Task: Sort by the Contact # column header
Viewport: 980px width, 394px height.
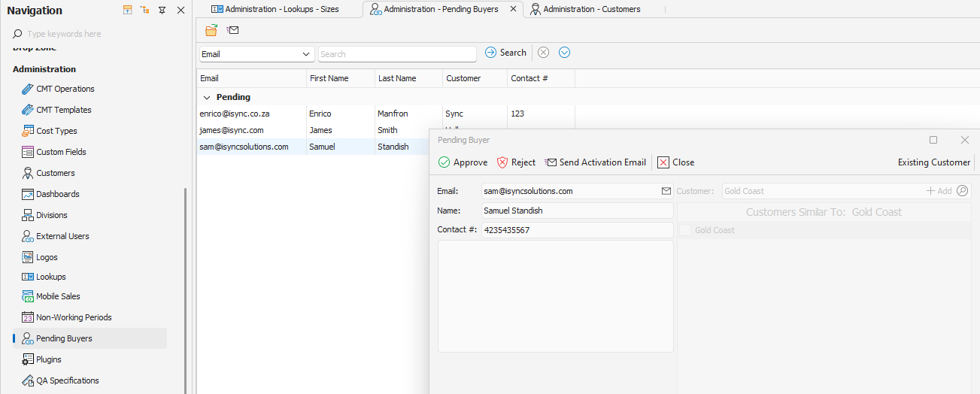Action: pos(541,78)
